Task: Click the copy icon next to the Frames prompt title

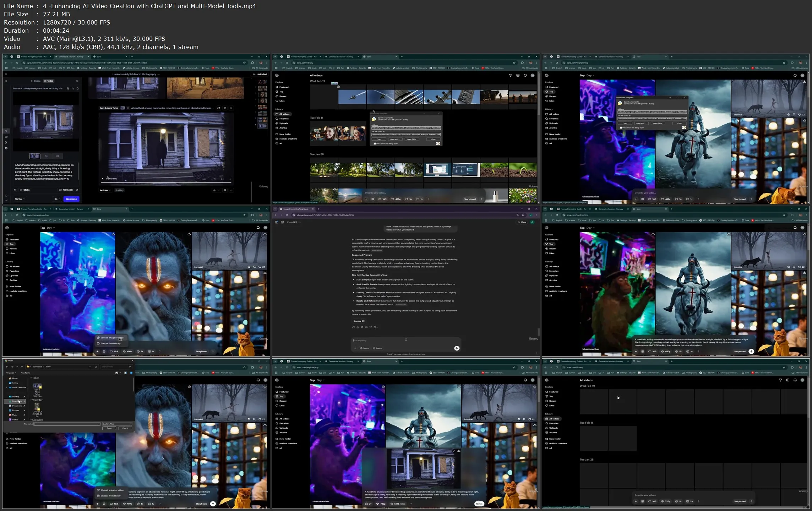Action: pos(68,88)
